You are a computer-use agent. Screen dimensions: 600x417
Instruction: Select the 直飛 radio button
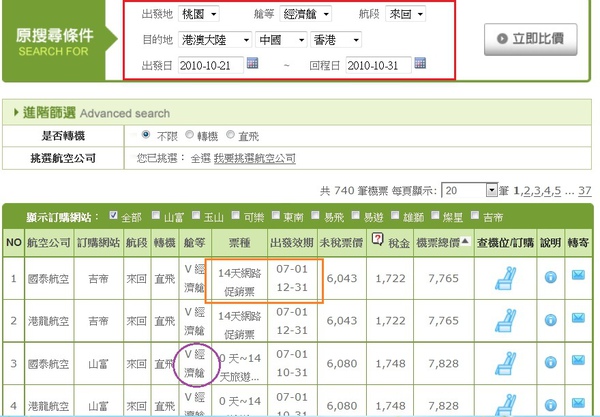pos(230,134)
